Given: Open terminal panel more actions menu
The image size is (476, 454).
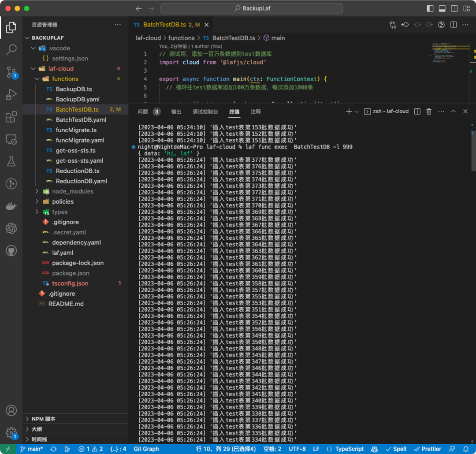Looking at the screenshot, I should tap(441, 112).
